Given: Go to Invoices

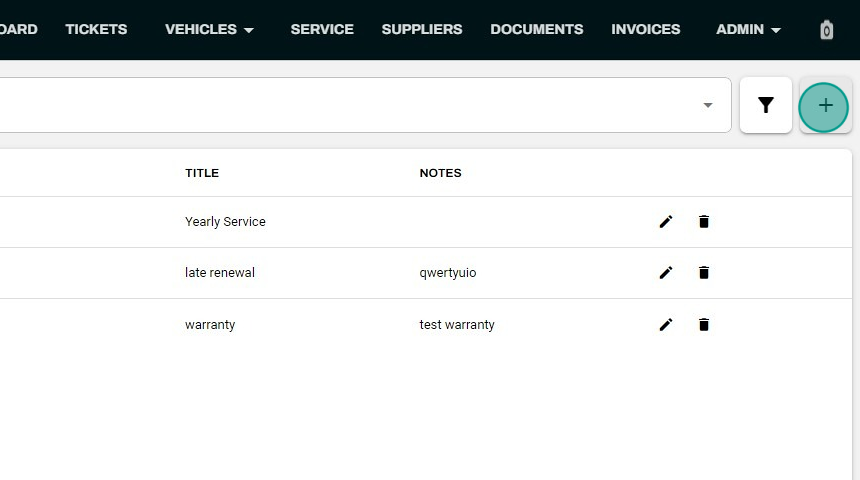Looking at the screenshot, I should click(x=646, y=29).
